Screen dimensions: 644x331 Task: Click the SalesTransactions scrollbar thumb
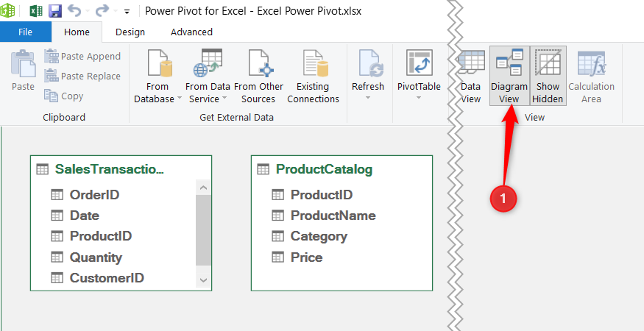(x=203, y=230)
